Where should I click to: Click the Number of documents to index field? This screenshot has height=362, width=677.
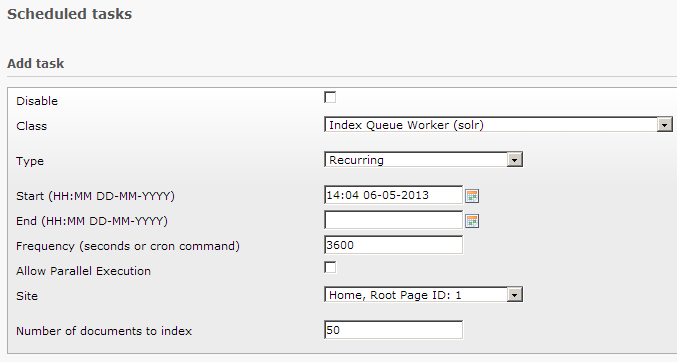tap(393, 330)
